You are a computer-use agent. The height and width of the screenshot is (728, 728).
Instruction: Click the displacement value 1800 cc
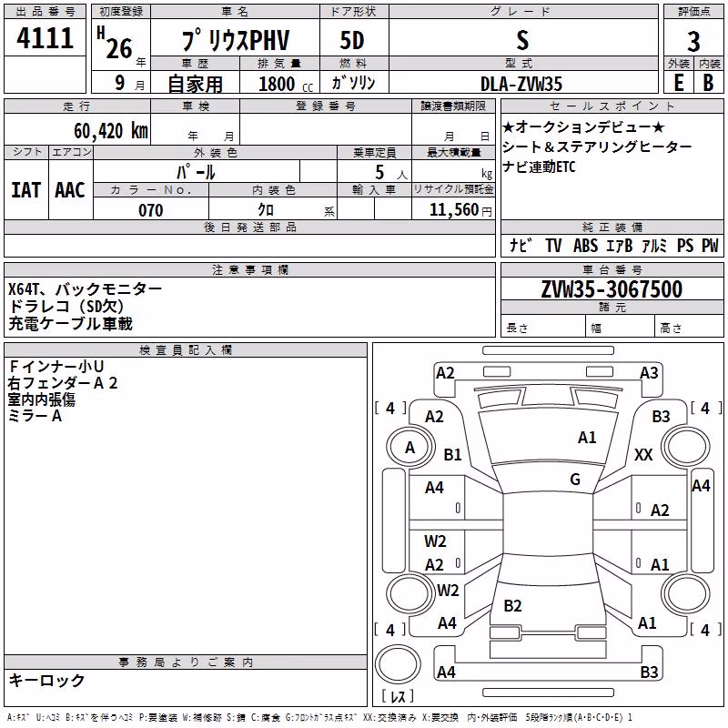286,85
